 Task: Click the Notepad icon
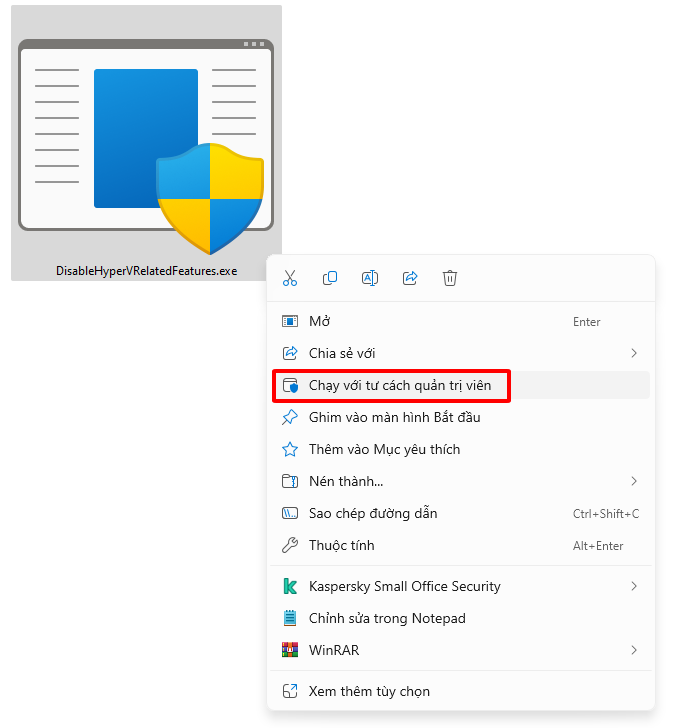290,618
